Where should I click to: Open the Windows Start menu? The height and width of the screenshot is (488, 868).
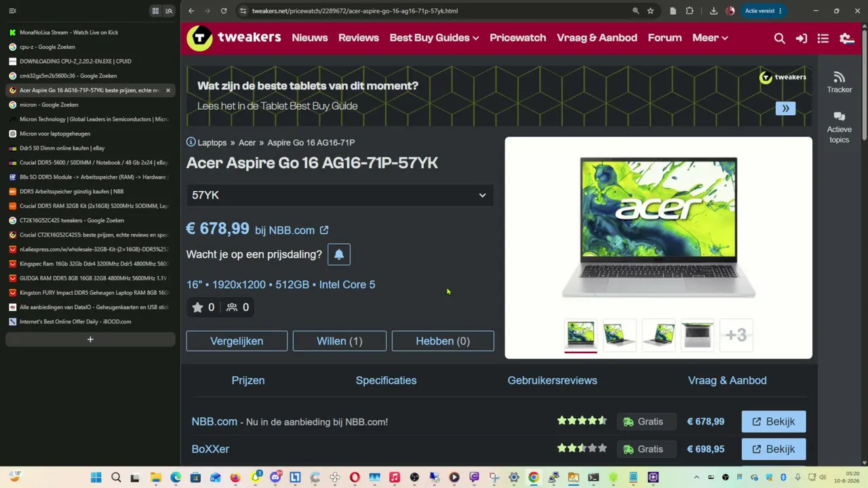[x=96, y=478]
